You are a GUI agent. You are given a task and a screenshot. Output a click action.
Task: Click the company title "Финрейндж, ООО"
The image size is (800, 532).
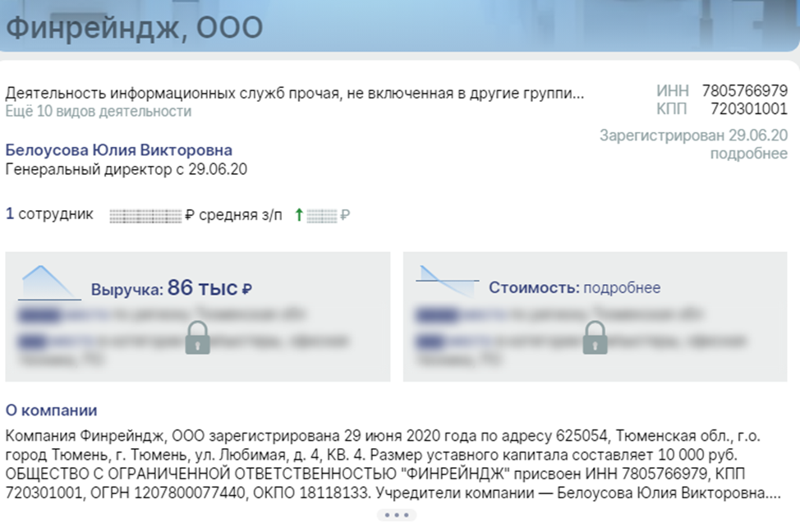(x=134, y=28)
